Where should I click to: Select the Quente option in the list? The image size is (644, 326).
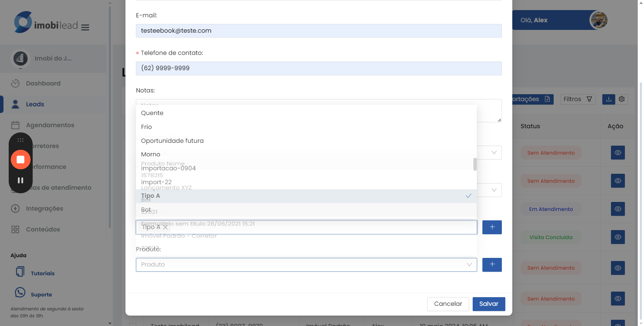click(152, 113)
